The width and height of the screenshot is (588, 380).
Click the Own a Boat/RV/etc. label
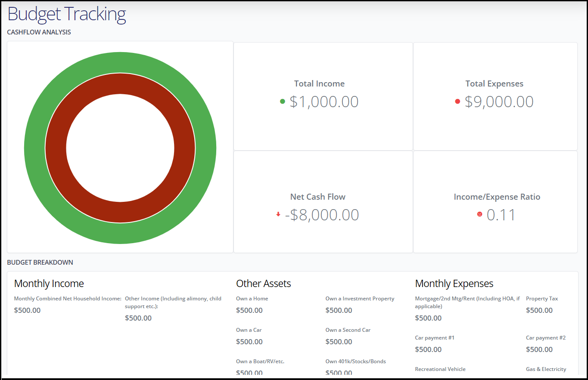click(260, 361)
